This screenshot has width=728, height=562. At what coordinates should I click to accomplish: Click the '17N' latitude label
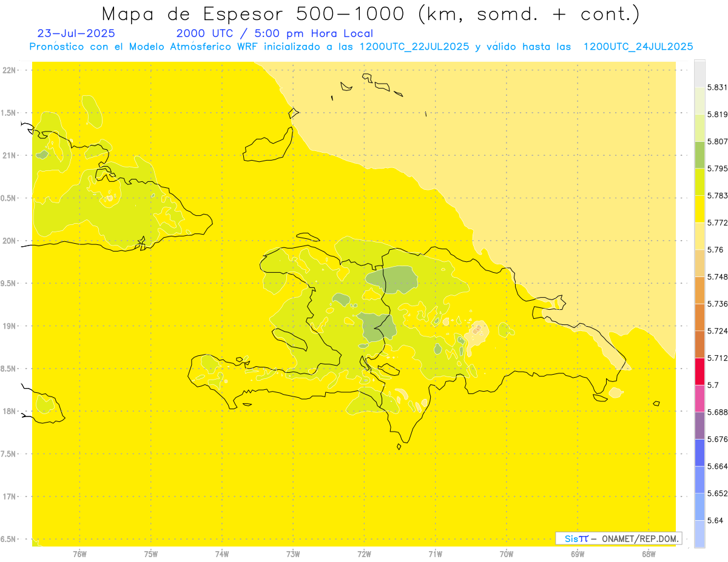(9, 497)
